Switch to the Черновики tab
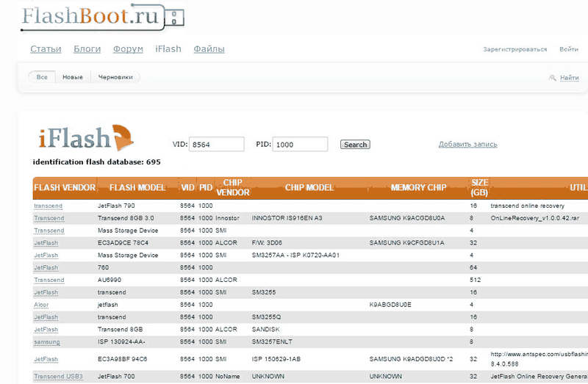This screenshot has height=384, width=588. pos(115,77)
